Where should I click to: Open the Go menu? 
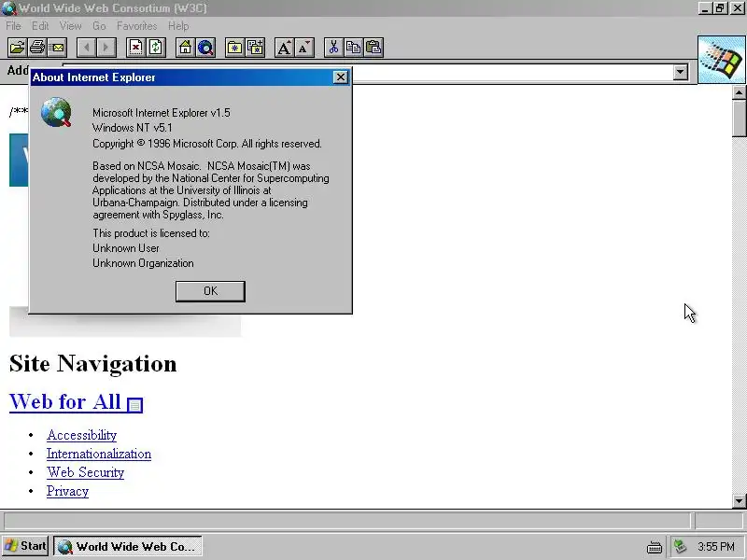pos(99,26)
